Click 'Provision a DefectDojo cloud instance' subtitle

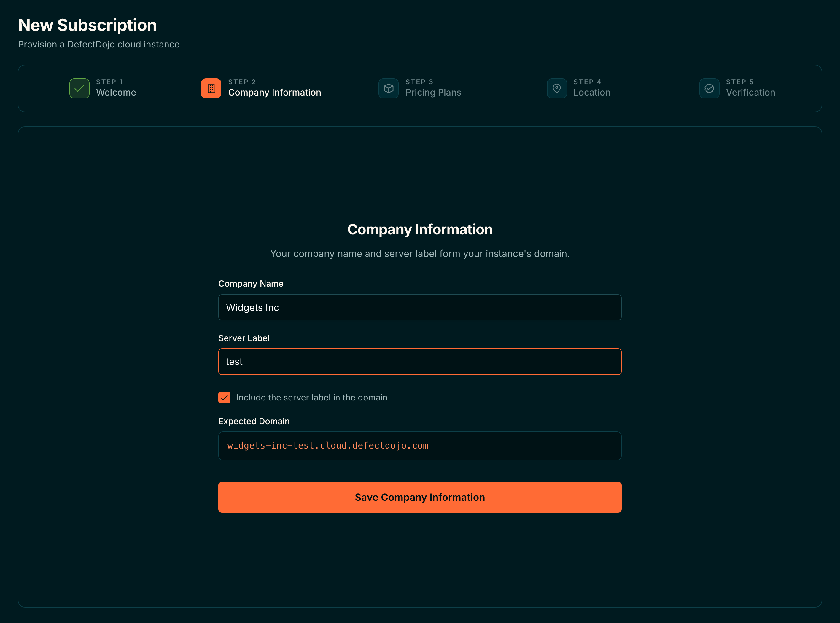pyautogui.click(x=99, y=44)
